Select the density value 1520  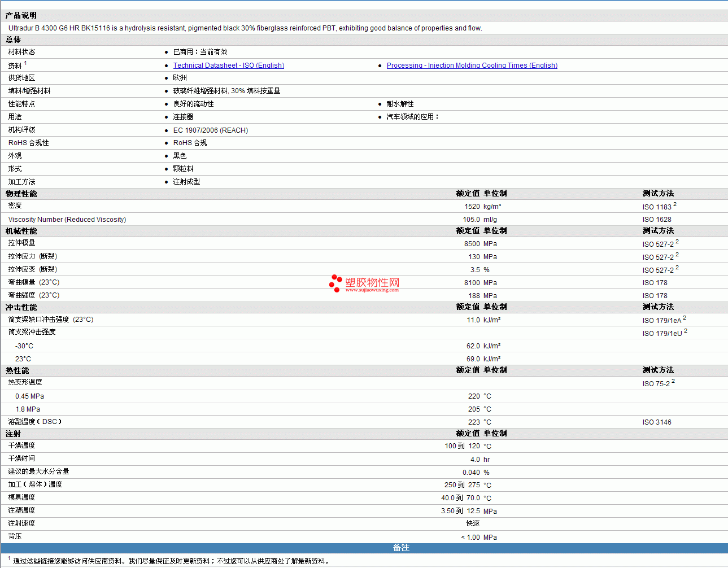tap(472, 207)
